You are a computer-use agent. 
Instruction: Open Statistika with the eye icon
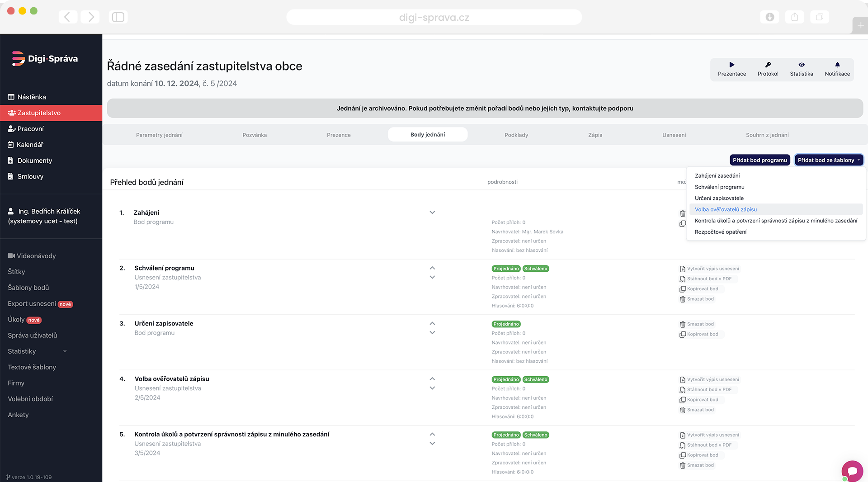pyautogui.click(x=801, y=65)
